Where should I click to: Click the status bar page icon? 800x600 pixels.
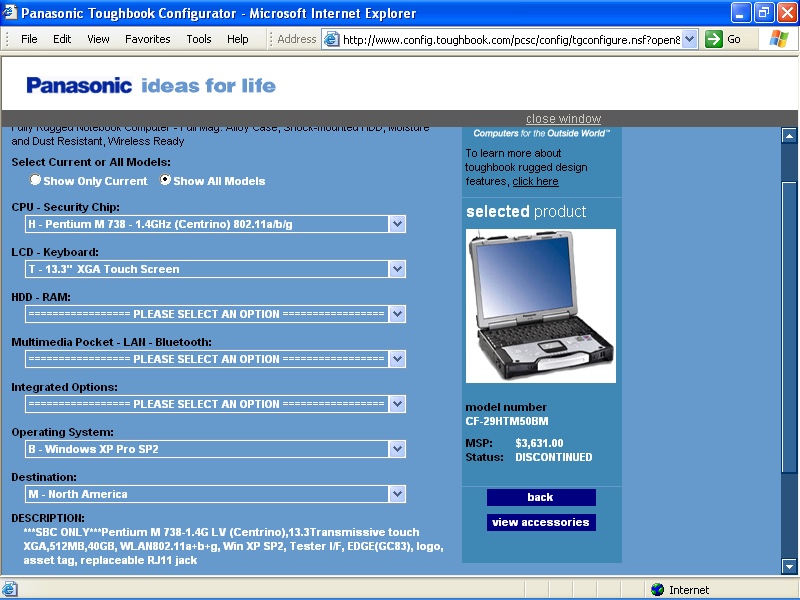tap(10, 590)
